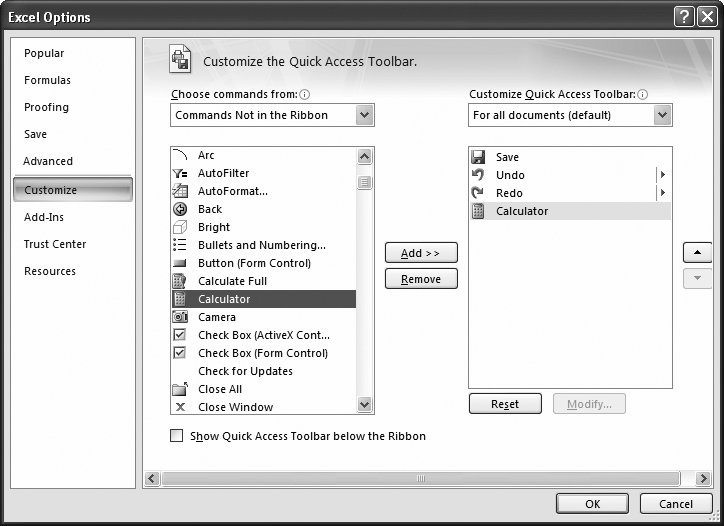The image size is (724, 526).
Task: Open the Trust Center category
Action: click(55, 244)
